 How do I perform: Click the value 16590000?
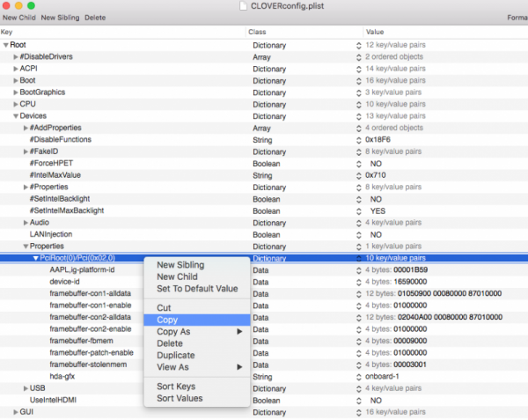pyautogui.click(x=410, y=282)
